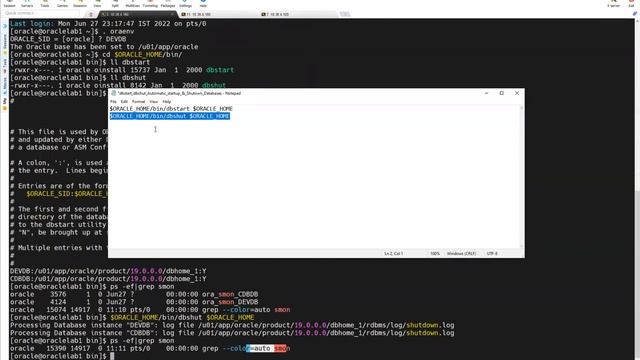Click the highlighted dbshut line in Notepad
The image size is (640, 360).
click(170, 116)
